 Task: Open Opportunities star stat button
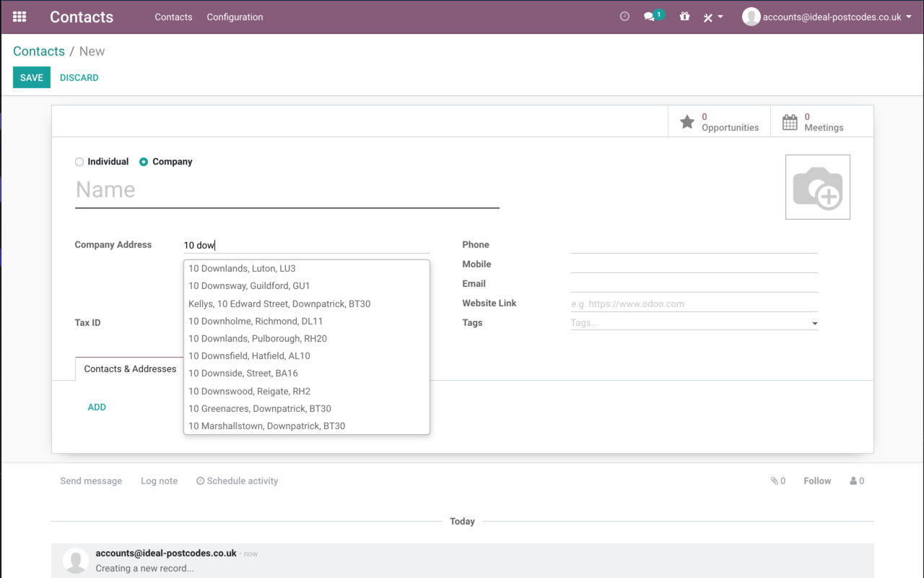(x=719, y=122)
